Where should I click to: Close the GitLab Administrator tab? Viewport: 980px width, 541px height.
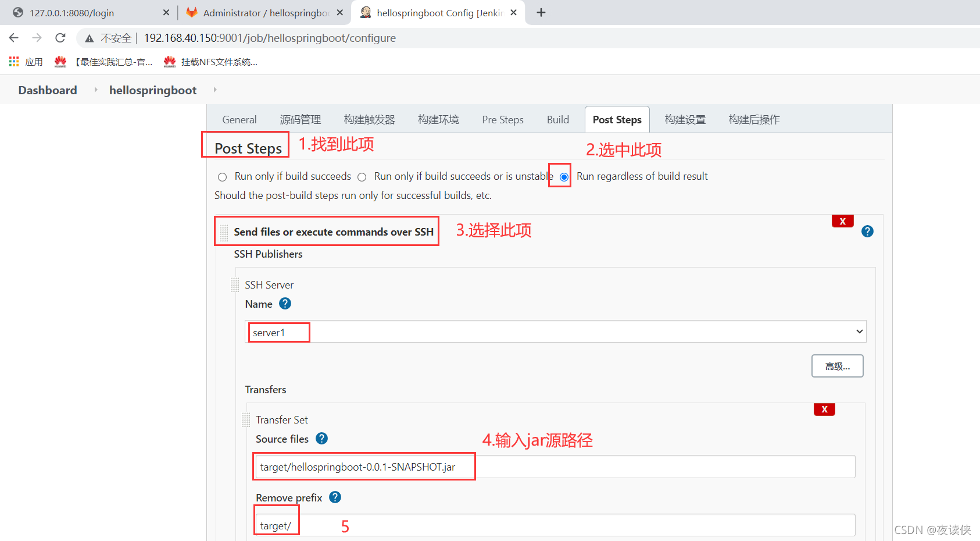[340, 12]
